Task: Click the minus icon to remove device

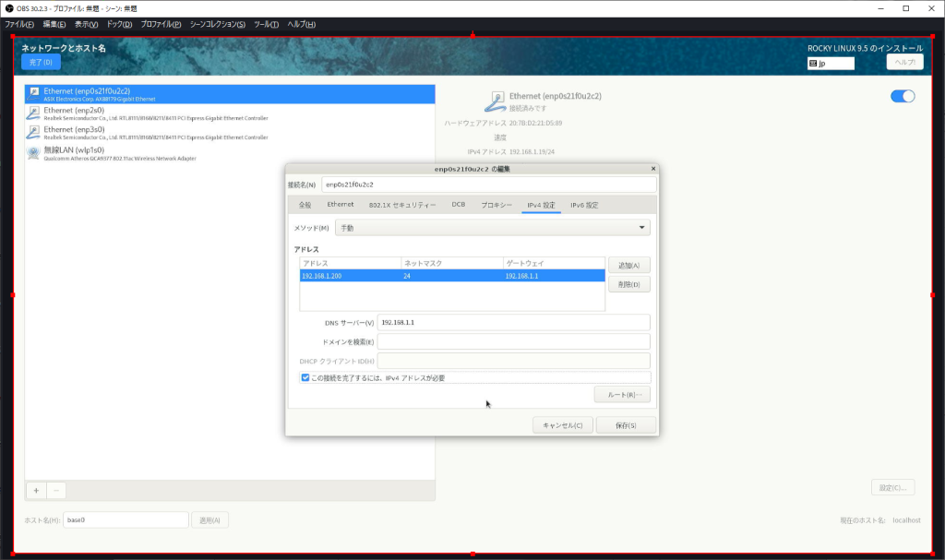Action: pyautogui.click(x=56, y=491)
